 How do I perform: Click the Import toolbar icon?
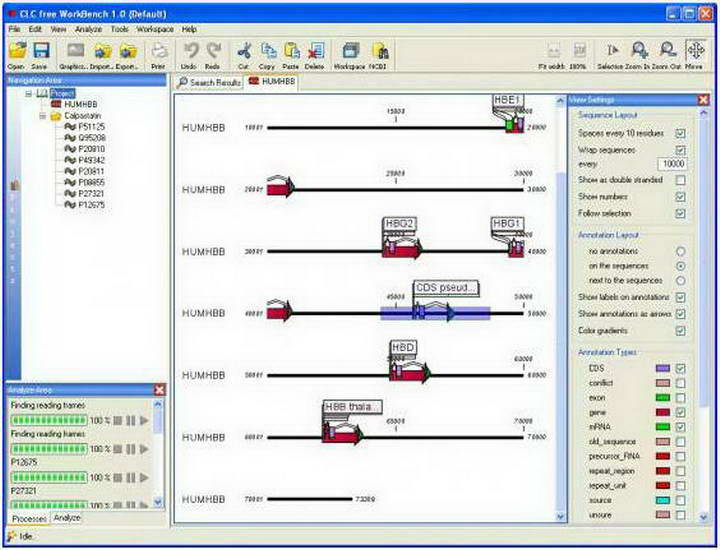[x=102, y=51]
